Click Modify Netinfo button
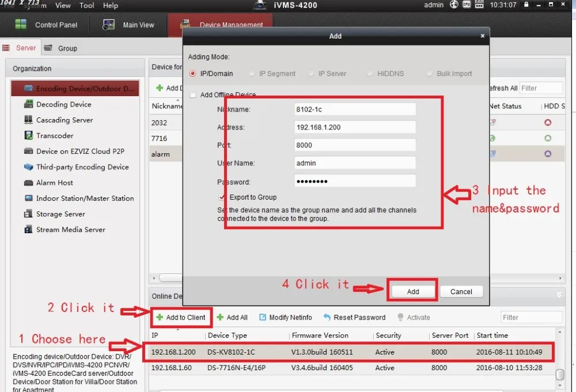The image size is (576, 392). [x=286, y=317]
